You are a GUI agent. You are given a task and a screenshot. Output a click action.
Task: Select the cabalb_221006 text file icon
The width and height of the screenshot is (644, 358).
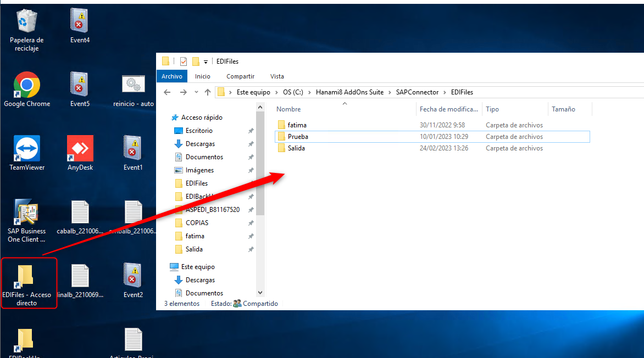80,217
